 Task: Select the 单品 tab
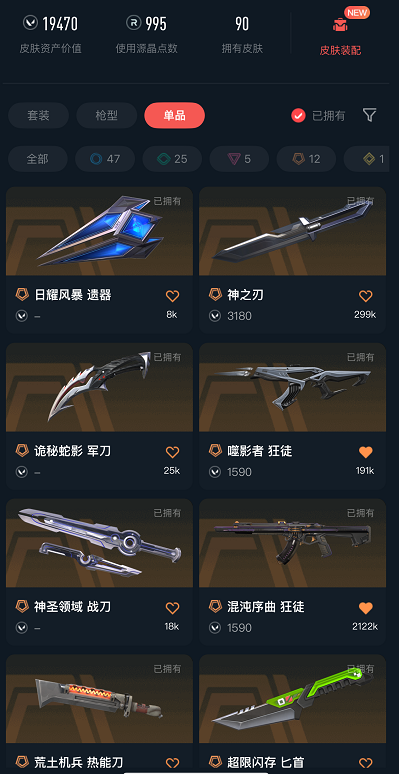tap(174, 116)
